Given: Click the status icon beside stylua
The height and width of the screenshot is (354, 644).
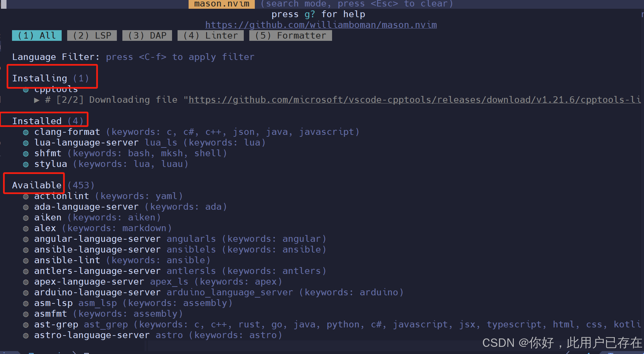Looking at the screenshot, I should [x=26, y=164].
